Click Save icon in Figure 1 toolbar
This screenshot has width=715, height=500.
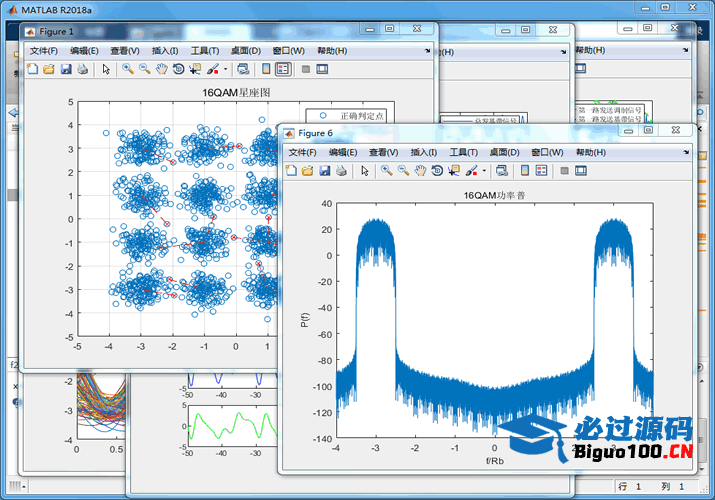click(x=66, y=69)
